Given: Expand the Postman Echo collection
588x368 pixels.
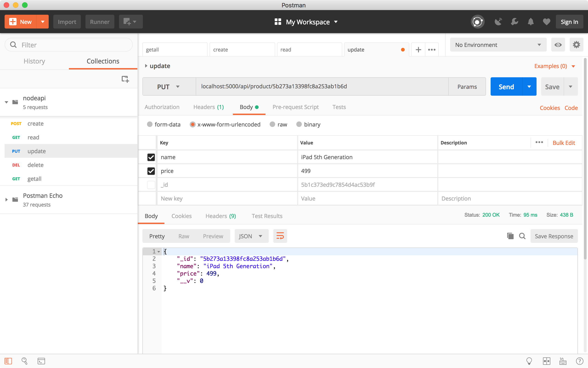Looking at the screenshot, I should pyautogui.click(x=7, y=200).
